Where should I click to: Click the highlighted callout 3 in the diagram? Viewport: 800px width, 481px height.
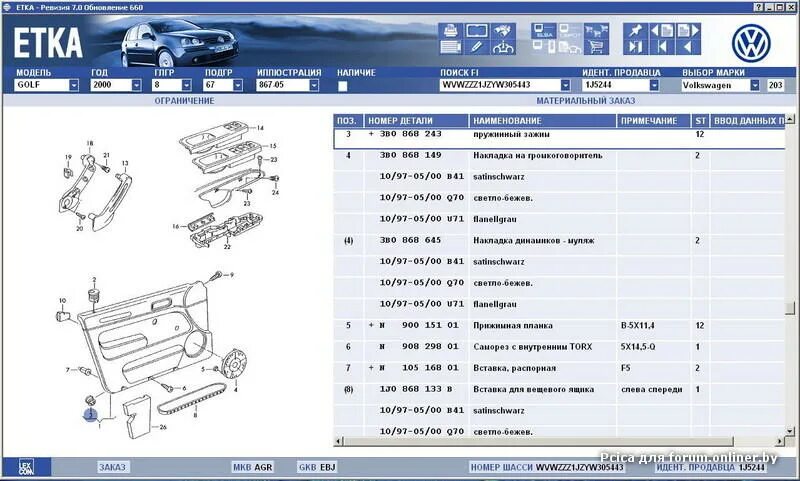click(x=90, y=415)
